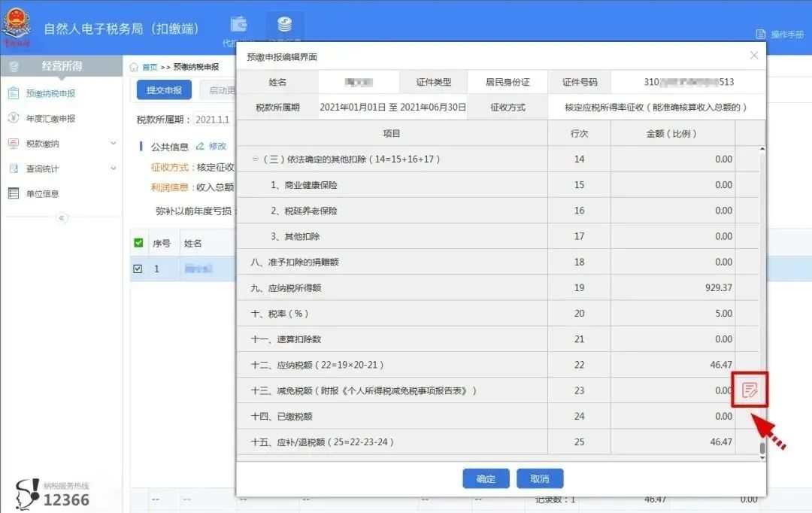Click the coin stack icon in header
The height and width of the screenshot is (513, 812).
284,24
